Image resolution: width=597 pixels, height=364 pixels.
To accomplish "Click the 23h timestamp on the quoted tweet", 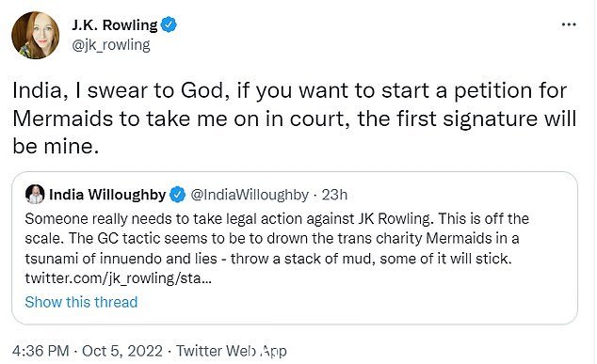I will (x=334, y=195).
